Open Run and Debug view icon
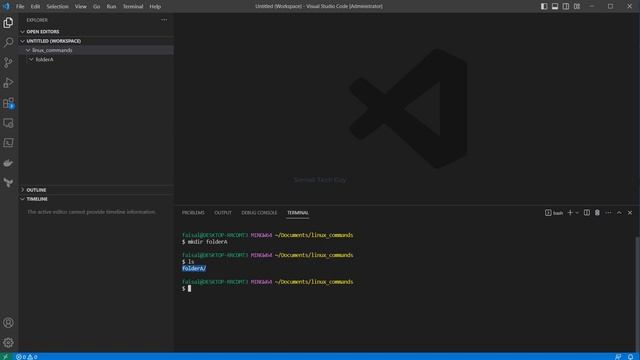Image resolution: width=640 pixels, height=360 pixels. pyautogui.click(x=8, y=82)
